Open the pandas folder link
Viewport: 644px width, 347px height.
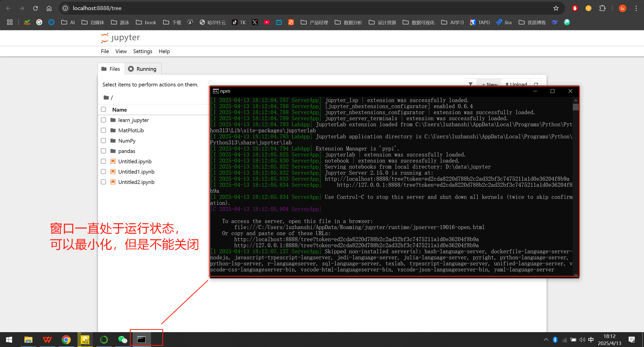pos(127,151)
